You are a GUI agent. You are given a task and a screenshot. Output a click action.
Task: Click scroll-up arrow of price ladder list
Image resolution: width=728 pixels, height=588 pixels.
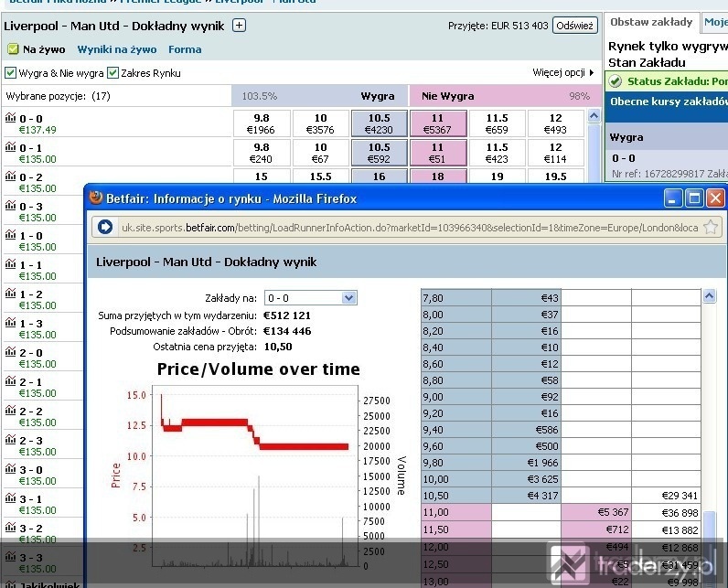point(709,295)
